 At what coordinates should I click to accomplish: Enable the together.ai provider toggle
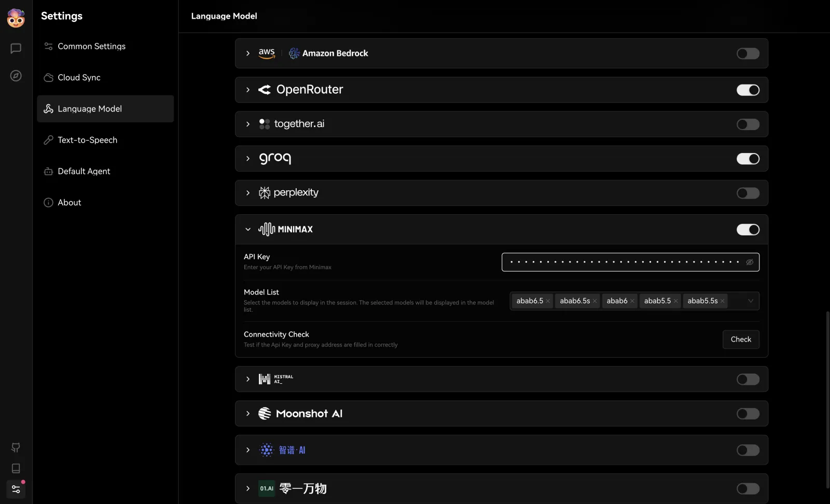point(748,124)
